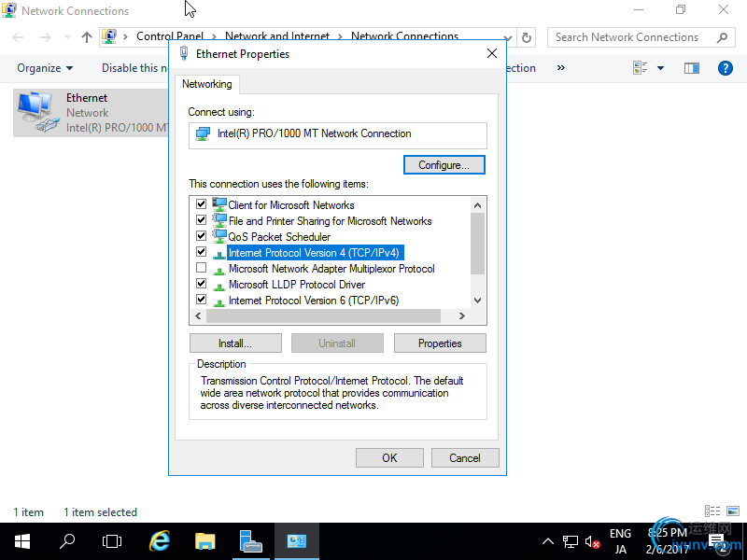747x560 pixels.
Task: Click the Search Network Connections field
Action: tap(641, 37)
